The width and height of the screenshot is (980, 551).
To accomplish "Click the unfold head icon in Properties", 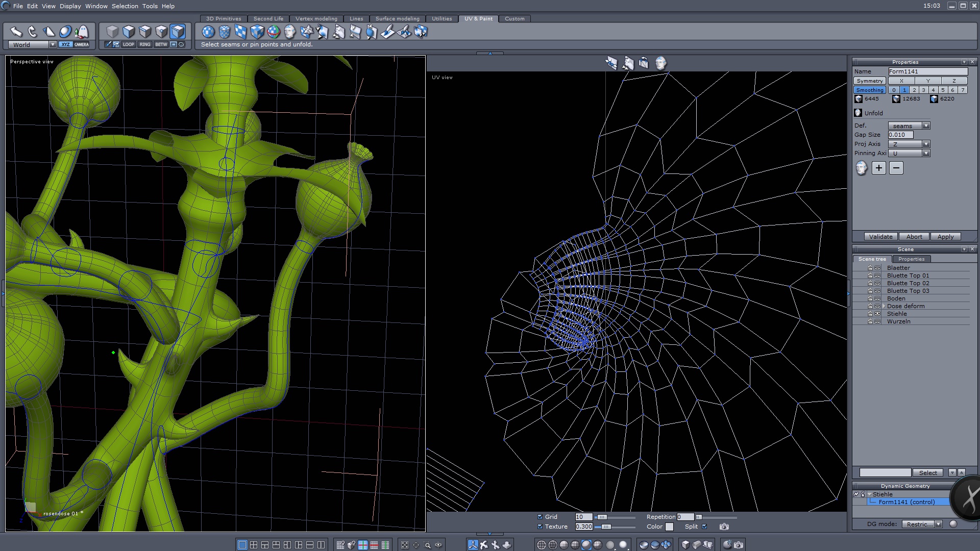I will [x=861, y=168].
